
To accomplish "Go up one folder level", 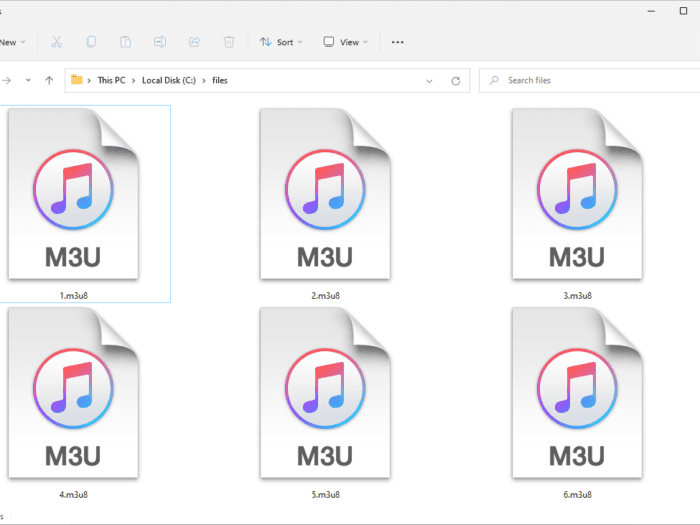I will 49,80.
